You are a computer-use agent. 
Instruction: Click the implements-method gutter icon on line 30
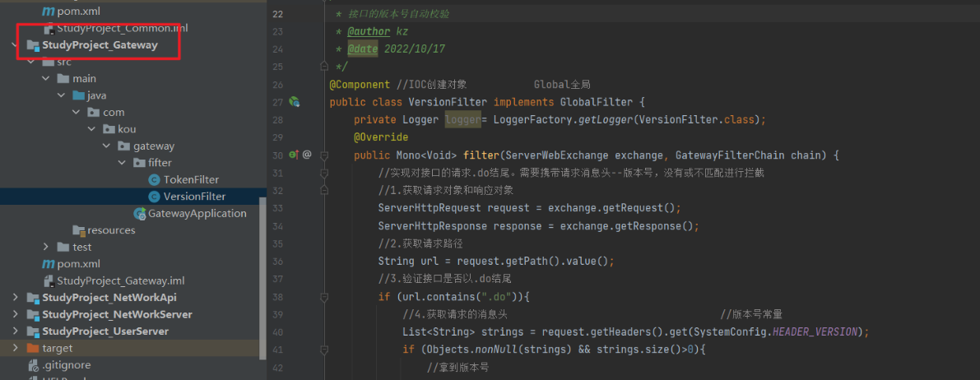294,155
